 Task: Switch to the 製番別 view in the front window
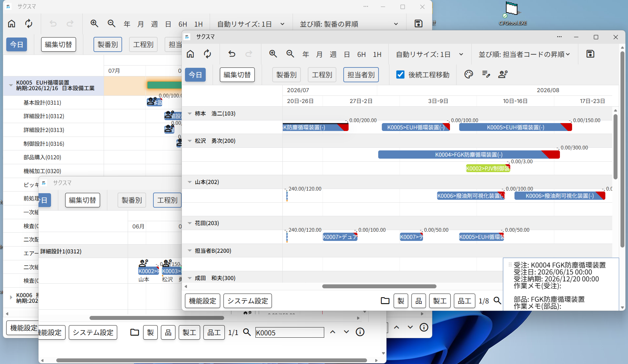point(286,75)
